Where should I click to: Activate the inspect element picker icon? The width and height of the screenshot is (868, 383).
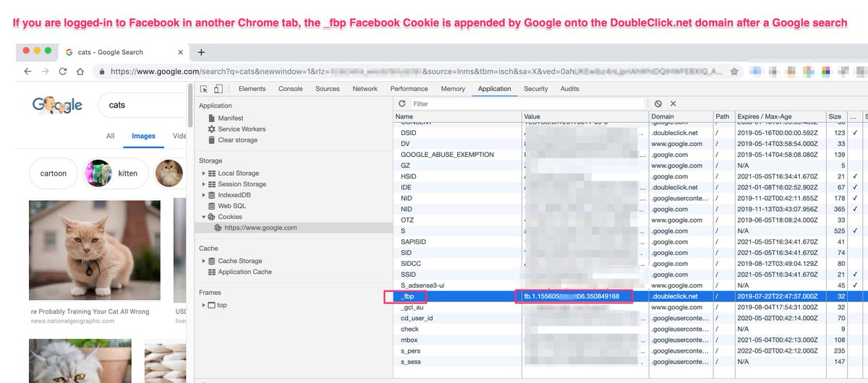[x=205, y=89]
